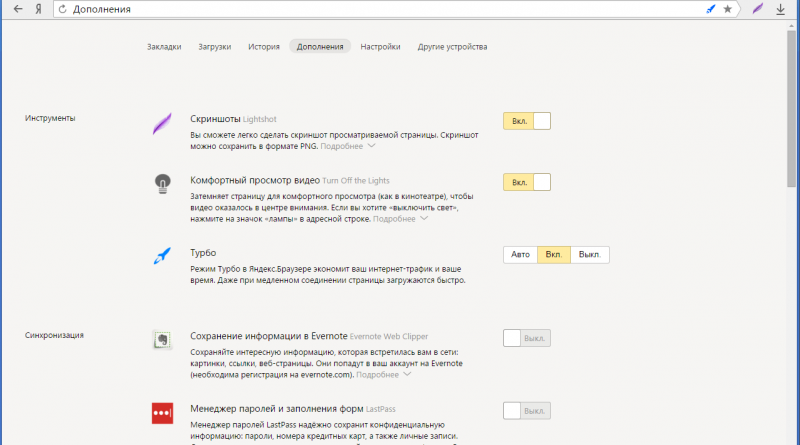
Task: Open downloads with the arrow icon
Action: (781, 9)
